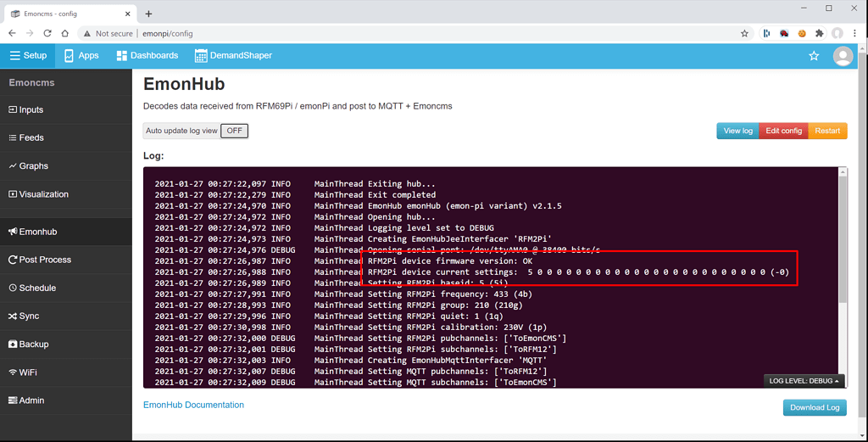
Task: Click the ladybug extension icon
Action: click(x=784, y=33)
